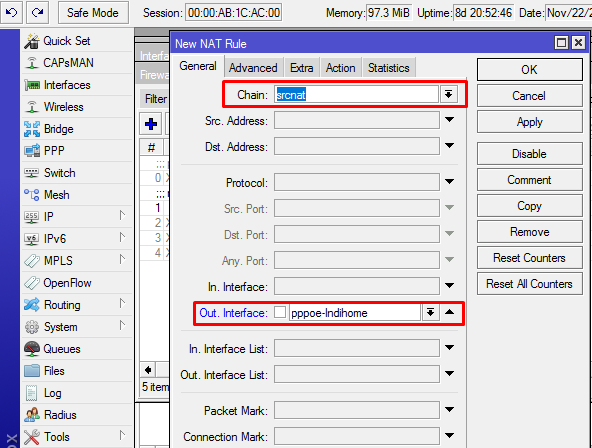
Task: Select the General tab
Action: point(198,66)
